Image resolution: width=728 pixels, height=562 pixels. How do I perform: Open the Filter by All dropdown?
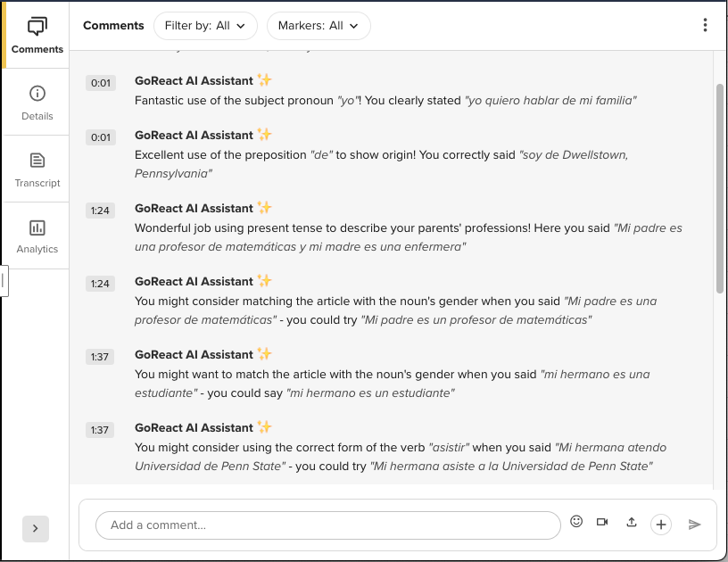205,26
